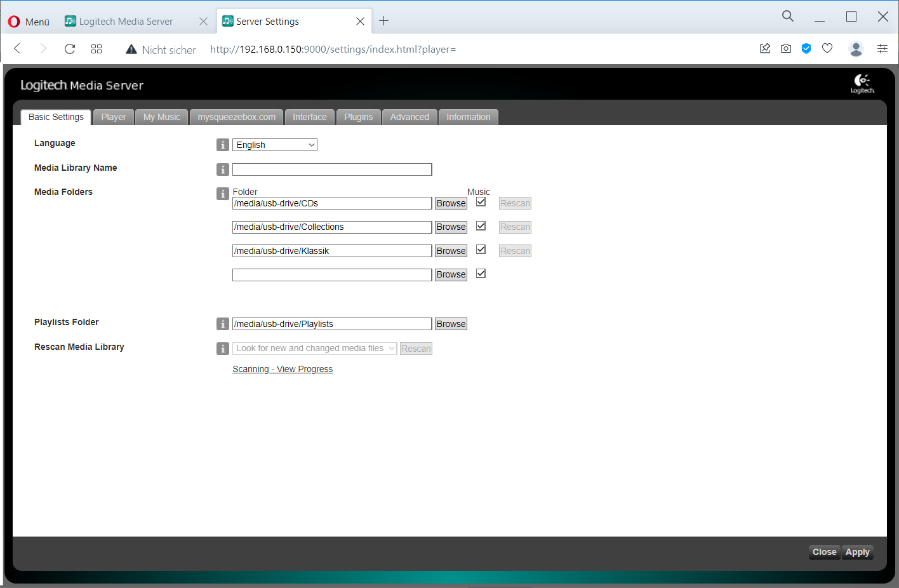Open Opera easy setup sliders icon
899x588 pixels.
click(x=882, y=48)
